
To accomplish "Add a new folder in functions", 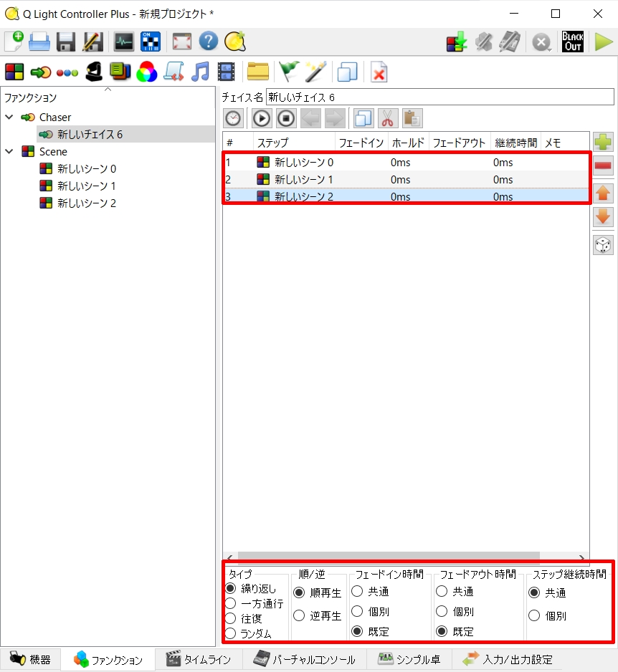I will point(258,72).
